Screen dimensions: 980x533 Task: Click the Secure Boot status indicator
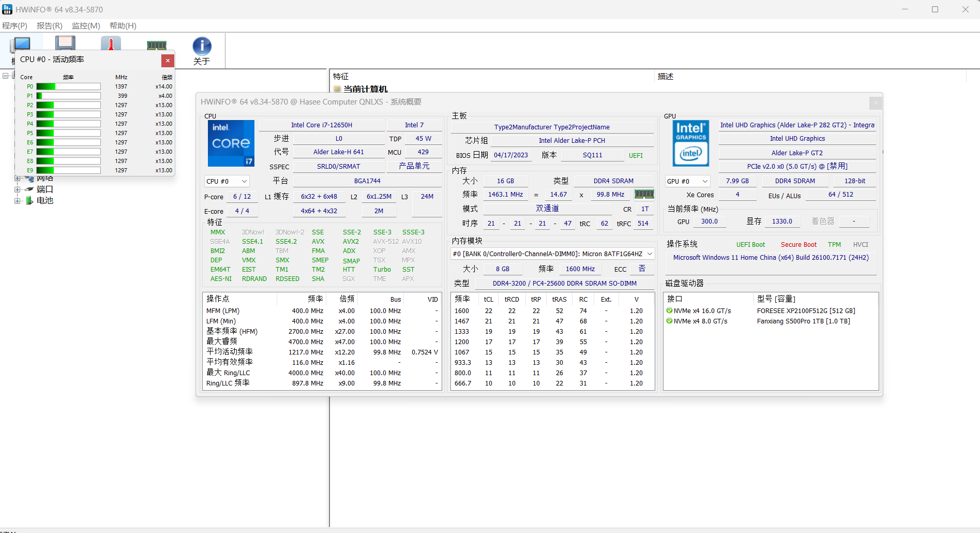tap(798, 244)
